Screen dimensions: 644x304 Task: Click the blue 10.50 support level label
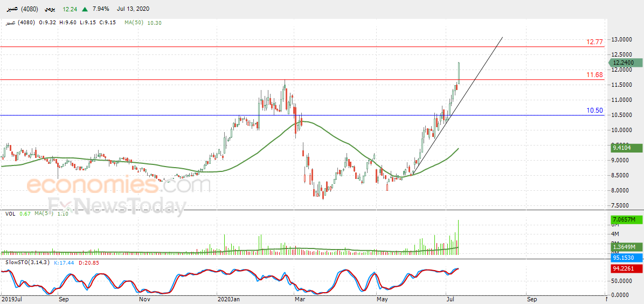coord(595,110)
